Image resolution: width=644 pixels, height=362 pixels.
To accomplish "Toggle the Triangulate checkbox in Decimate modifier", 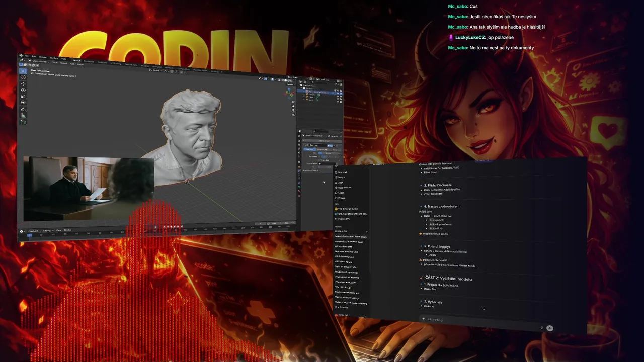I will 319,160.
